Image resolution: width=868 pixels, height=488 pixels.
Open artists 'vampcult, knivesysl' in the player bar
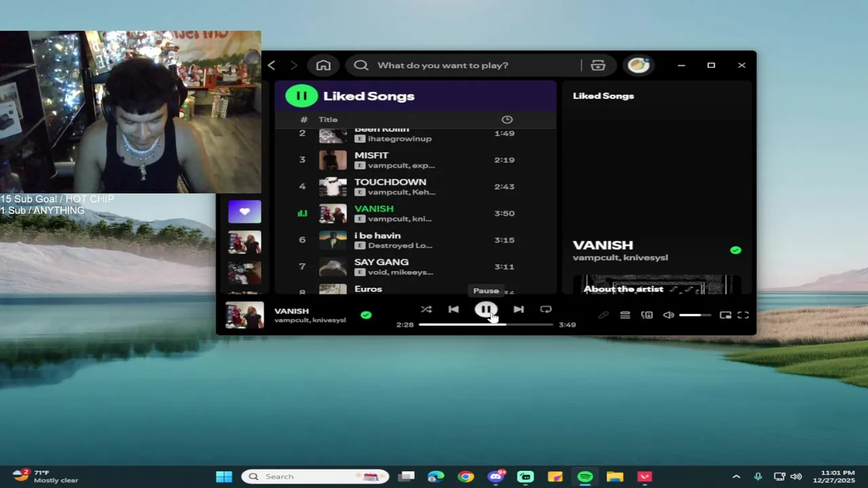click(310, 320)
